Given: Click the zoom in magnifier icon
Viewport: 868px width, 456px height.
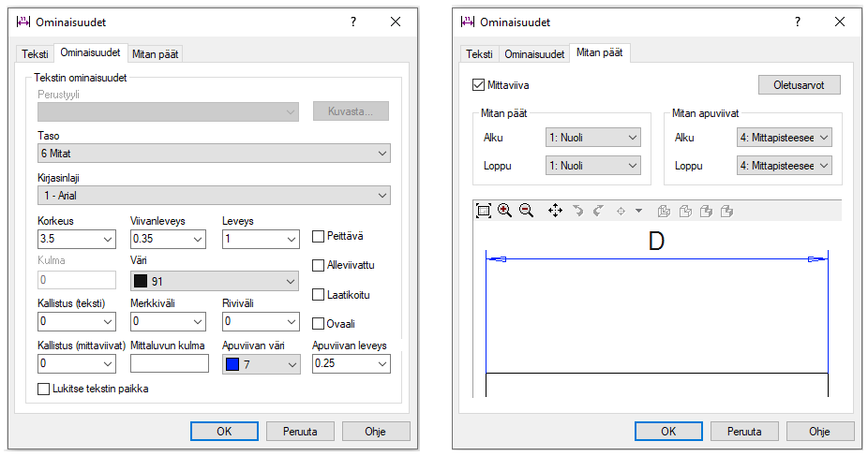Looking at the screenshot, I should 505,211.
